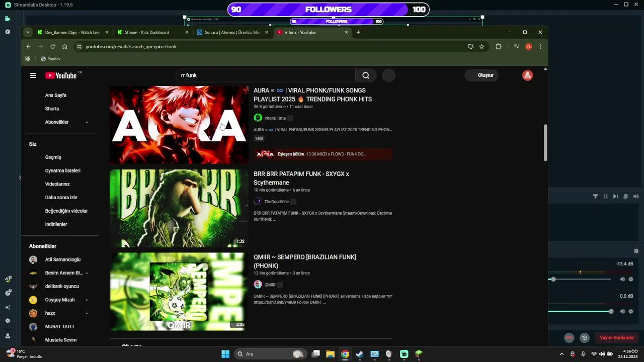Image resolution: width=644 pixels, height=362 pixels.
Task: Select the rr funk - YouTube tab
Action: (x=312, y=32)
